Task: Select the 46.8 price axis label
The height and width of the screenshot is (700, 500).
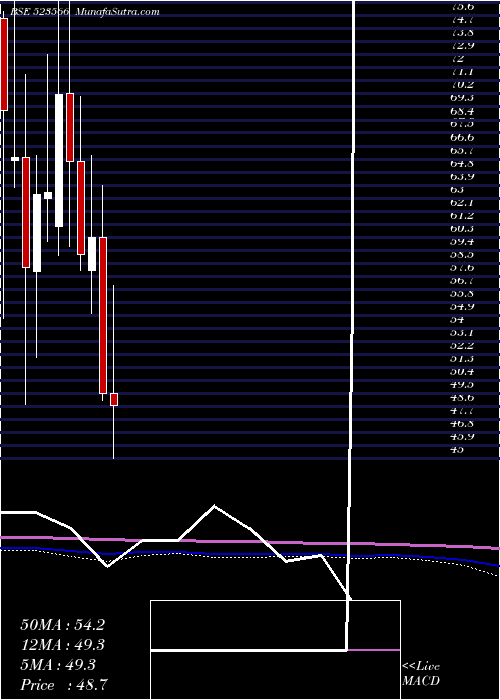Action: pyautogui.click(x=462, y=424)
